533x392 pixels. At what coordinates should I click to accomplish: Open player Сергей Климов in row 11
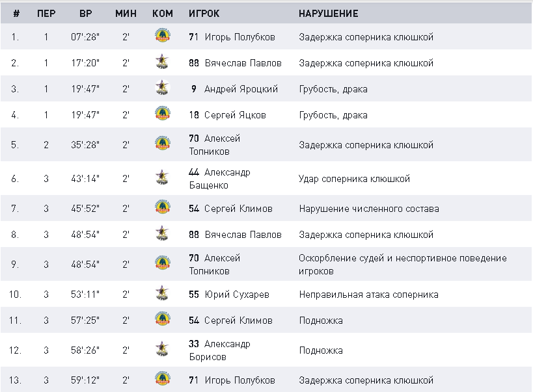point(238,320)
